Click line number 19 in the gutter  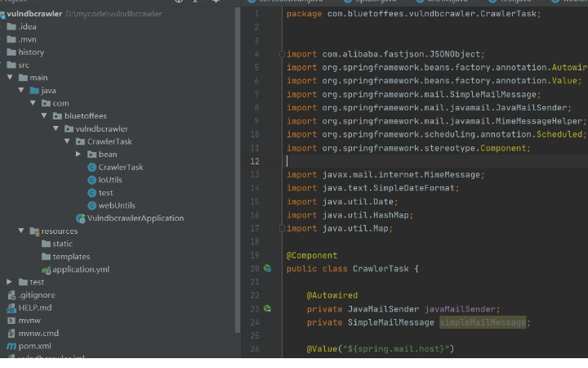point(255,255)
